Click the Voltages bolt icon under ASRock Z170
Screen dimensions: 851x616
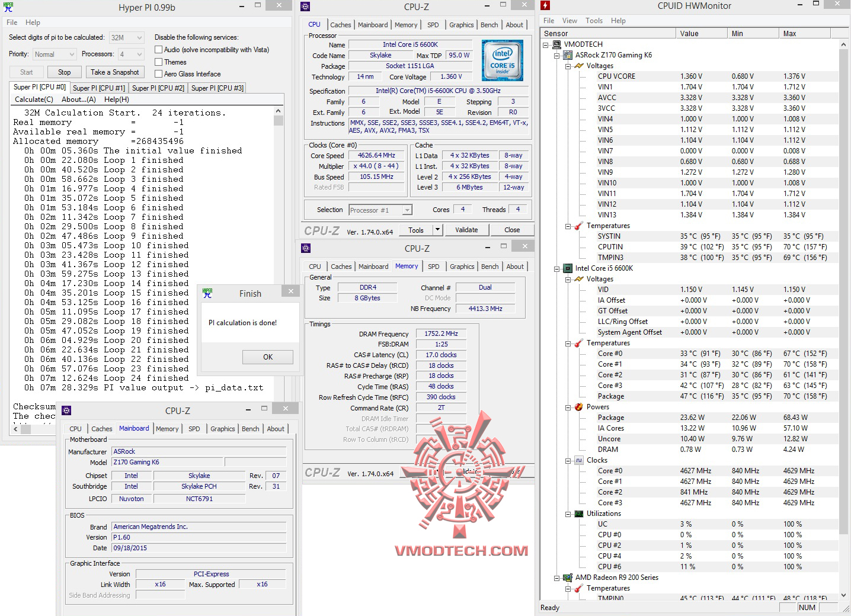coord(579,66)
